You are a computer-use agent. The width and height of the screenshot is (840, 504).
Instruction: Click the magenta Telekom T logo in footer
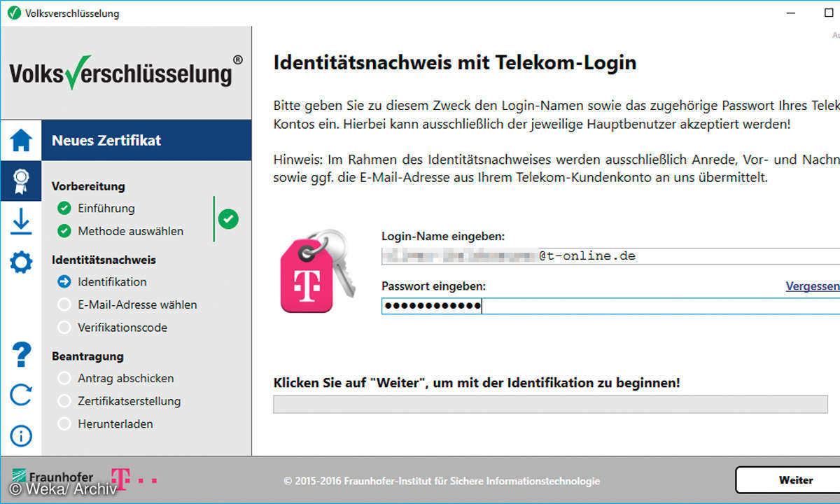coord(134,479)
